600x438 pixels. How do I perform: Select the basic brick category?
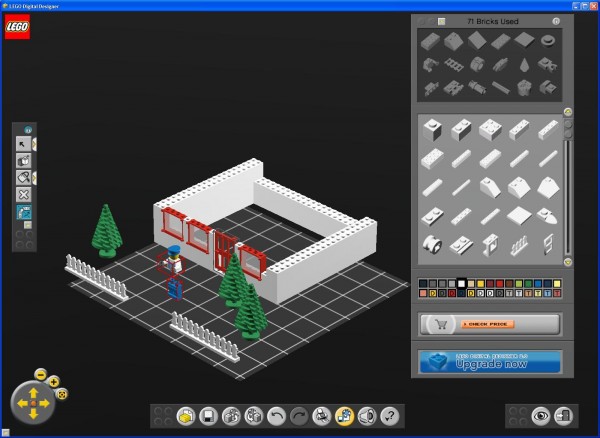coord(430,41)
